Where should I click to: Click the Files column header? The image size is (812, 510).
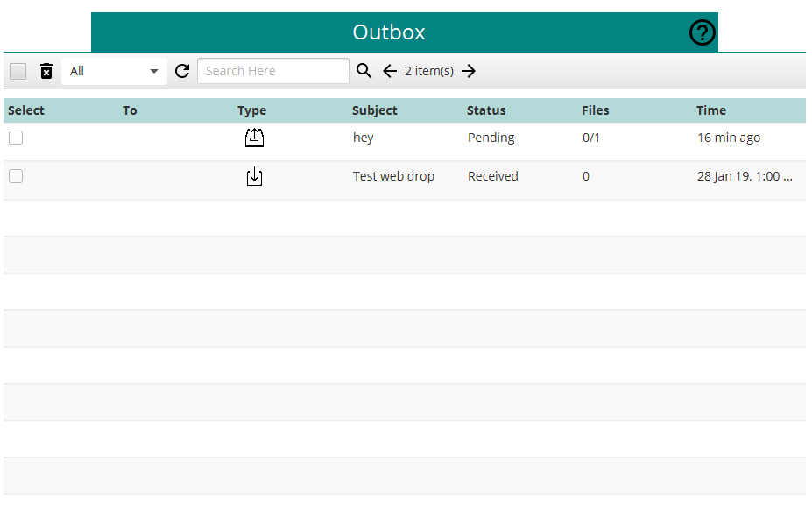(595, 110)
